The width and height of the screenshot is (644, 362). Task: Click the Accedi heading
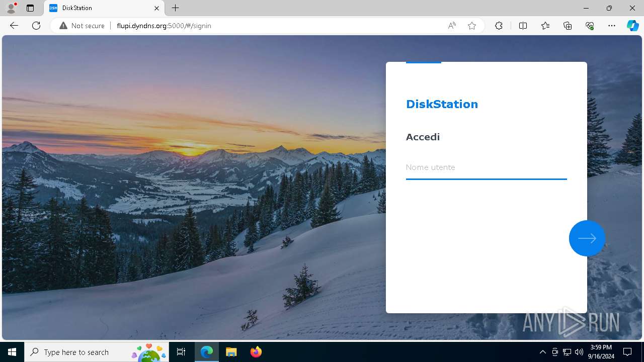click(x=423, y=137)
